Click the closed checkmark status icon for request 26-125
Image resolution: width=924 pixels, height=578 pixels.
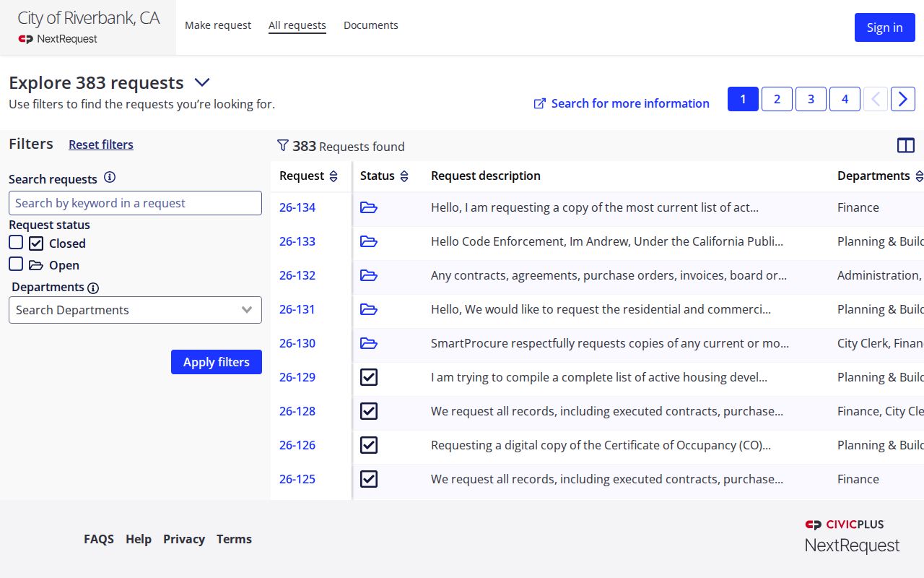coord(369,479)
